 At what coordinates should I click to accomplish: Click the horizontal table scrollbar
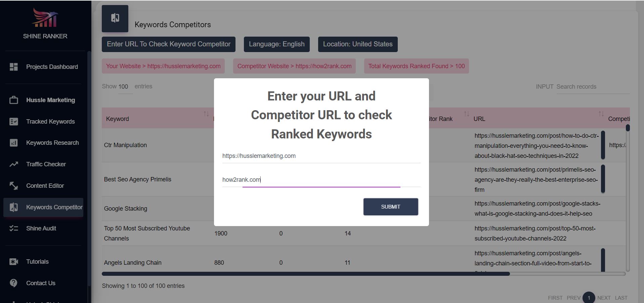(306, 274)
